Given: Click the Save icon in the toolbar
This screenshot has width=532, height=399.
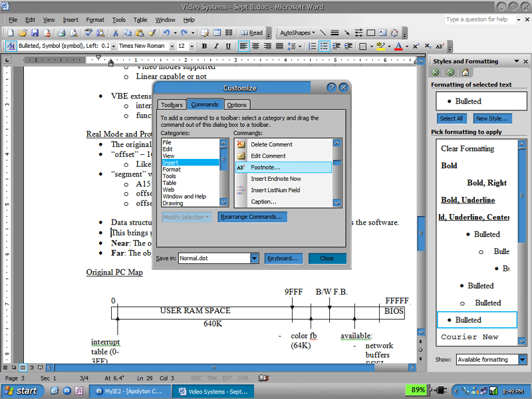Looking at the screenshot, I should [33, 33].
